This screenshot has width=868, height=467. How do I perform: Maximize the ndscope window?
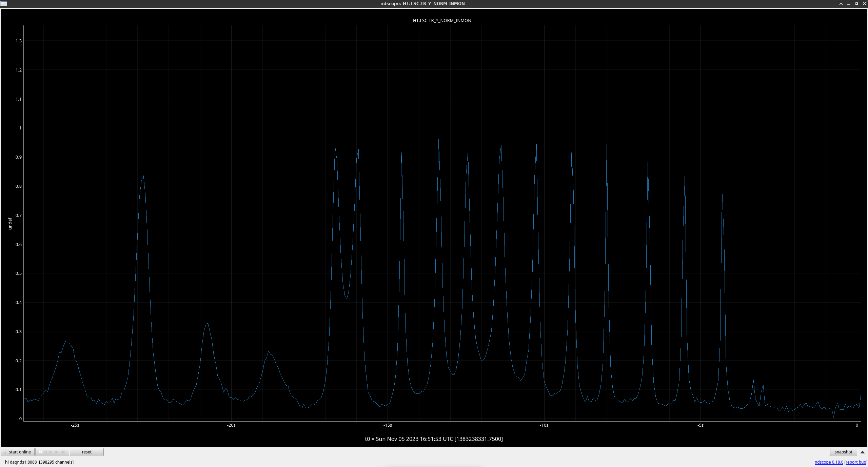tap(856, 4)
